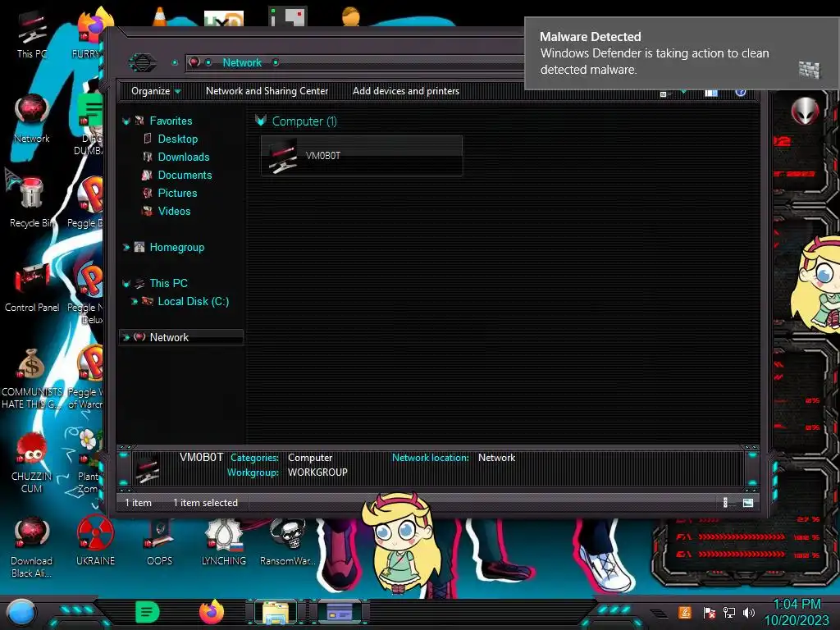Click the Categories value 'Computer'
This screenshot has width=840, height=630.
click(310, 458)
